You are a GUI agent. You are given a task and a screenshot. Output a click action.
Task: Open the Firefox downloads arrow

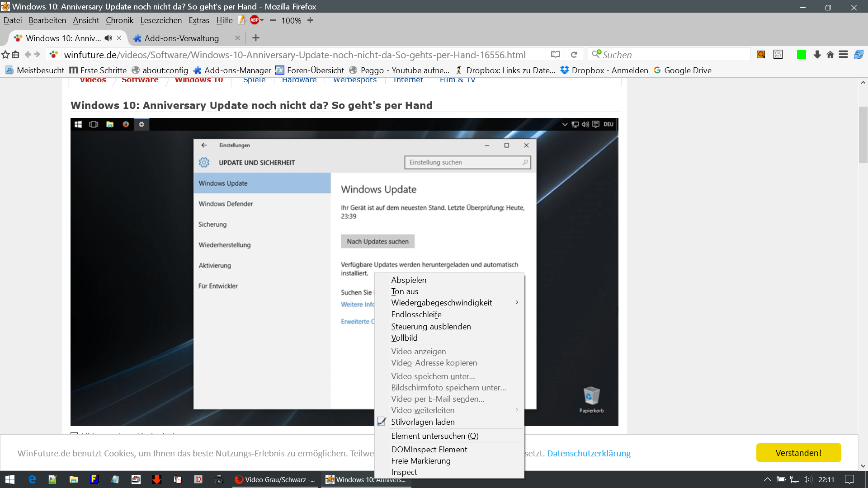[x=817, y=55]
